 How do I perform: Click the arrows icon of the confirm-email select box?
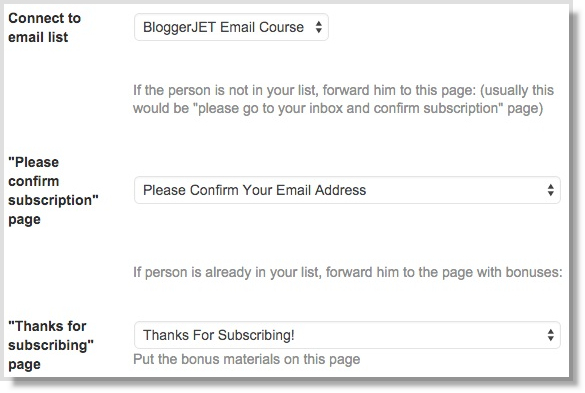pyautogui.click(x=550, y=190)
